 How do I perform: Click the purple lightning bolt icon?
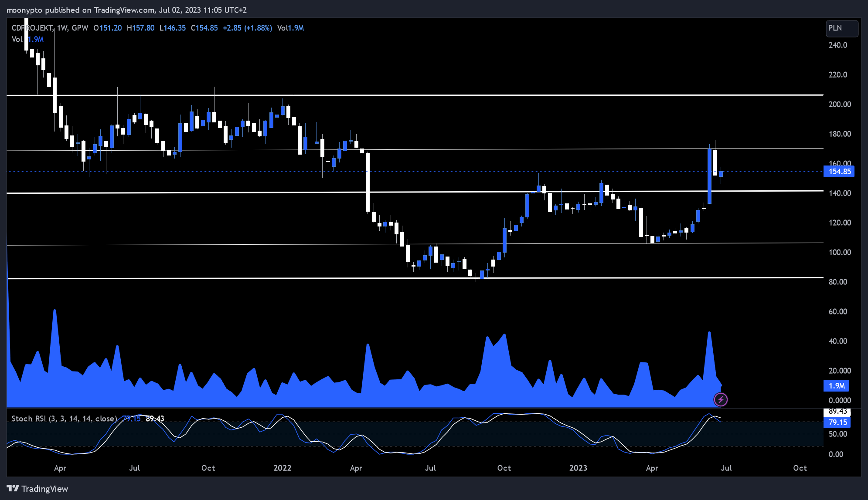coord(721,399)
